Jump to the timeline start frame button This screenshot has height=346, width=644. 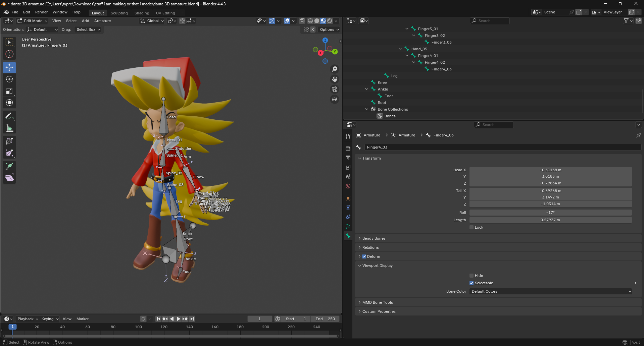tap(158, 319)
